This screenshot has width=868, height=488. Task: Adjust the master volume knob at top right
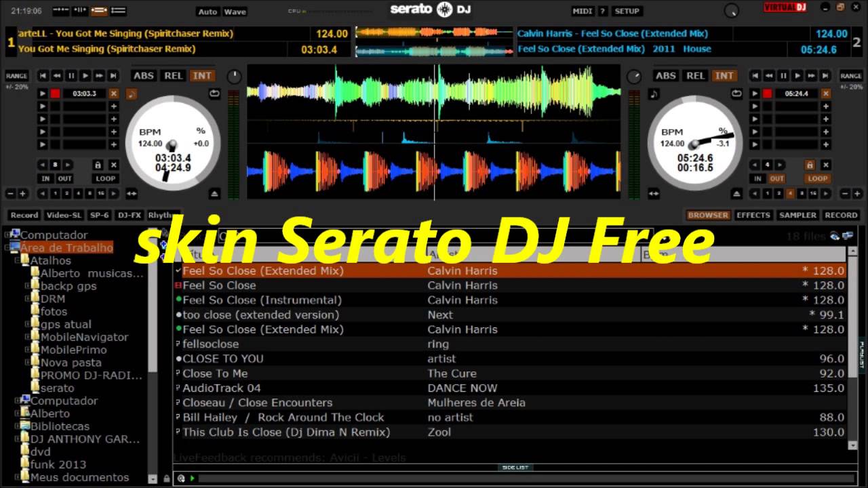731,11
